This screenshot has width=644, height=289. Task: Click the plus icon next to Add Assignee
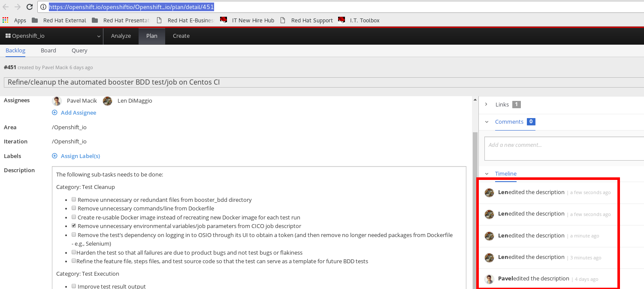coord(54,113)
